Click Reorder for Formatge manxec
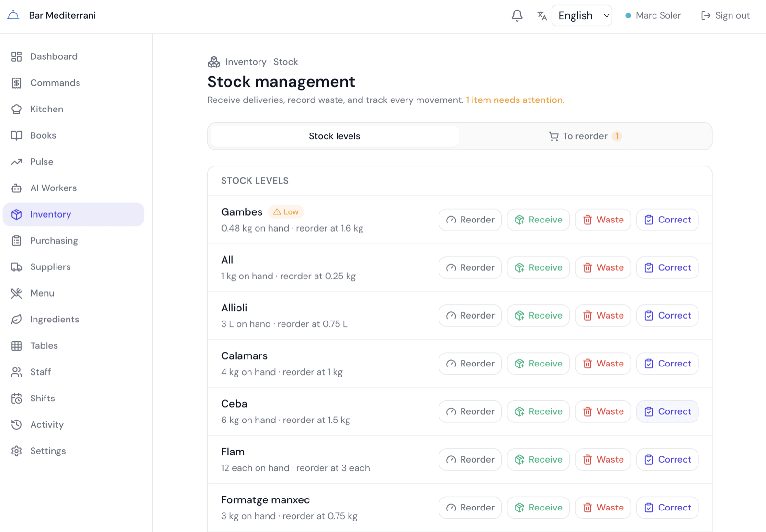This screenshot has height=532, width=766. 470,508
